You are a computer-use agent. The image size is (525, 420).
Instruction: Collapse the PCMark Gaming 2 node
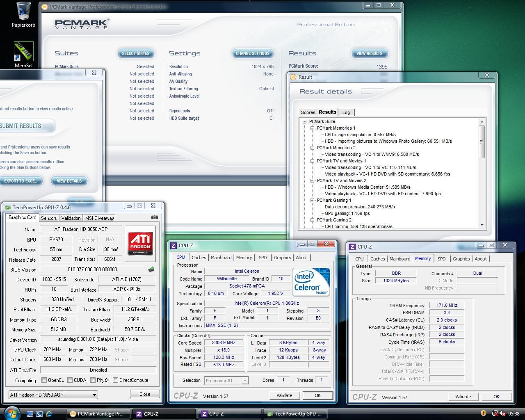click(x=312, y=220)
